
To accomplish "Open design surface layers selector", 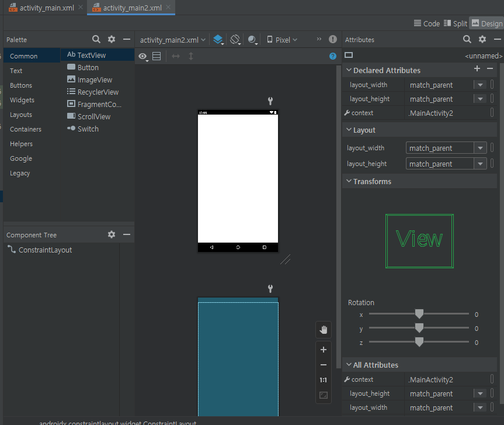I will pyautogui.click(x=218, y=40).
